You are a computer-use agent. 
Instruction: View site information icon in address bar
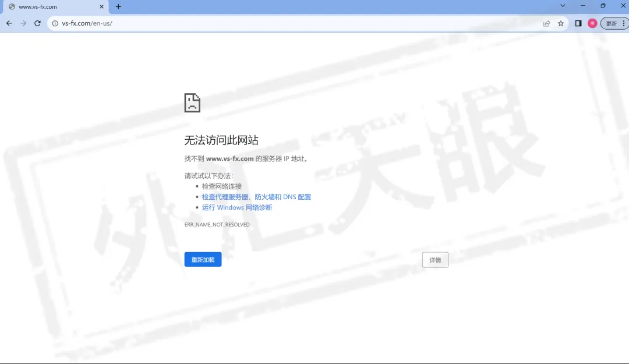[55, 23]
